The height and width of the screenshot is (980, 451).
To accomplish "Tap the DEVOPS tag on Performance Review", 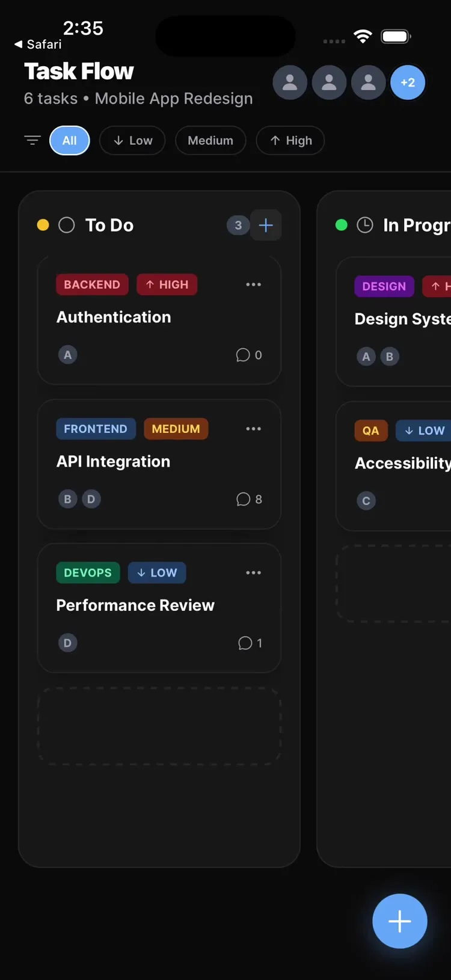I will pos(88,572).
